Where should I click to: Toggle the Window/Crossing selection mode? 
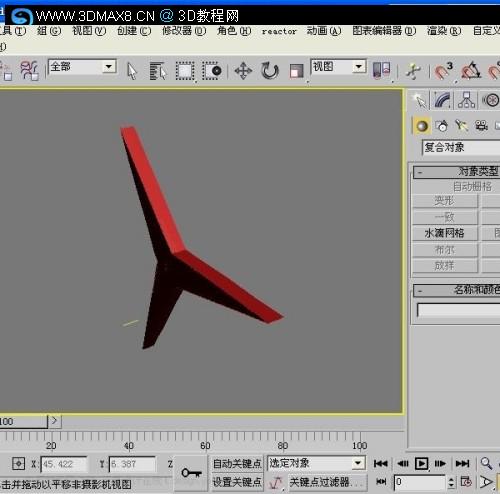pos(212,71)
